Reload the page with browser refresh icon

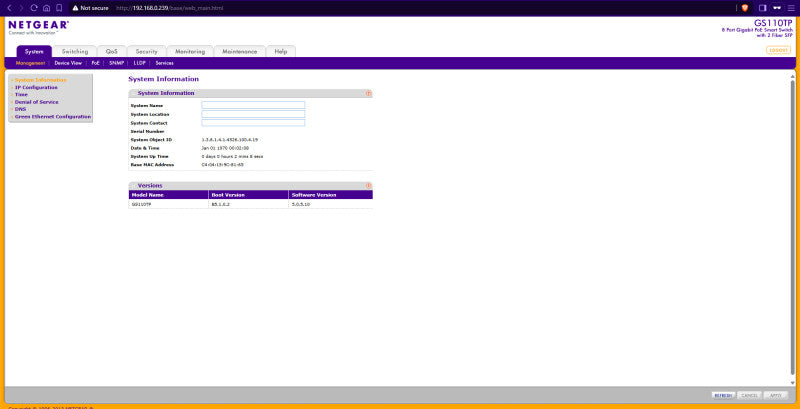click(x=34, y=8)
